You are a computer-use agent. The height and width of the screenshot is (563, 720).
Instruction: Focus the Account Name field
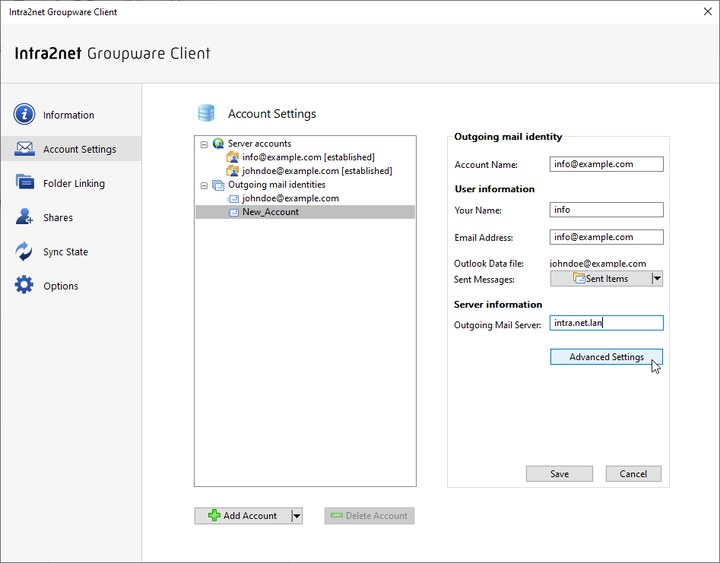(606, 164)
